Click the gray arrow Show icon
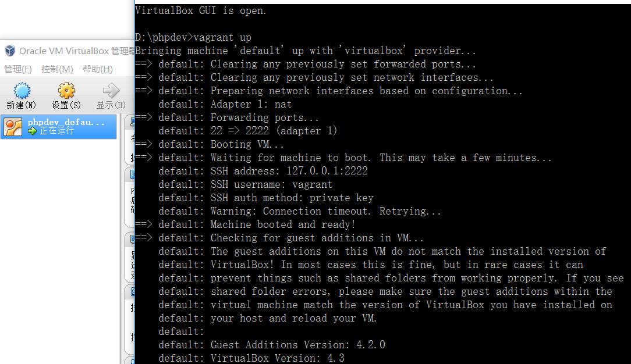 click(111, 90)
